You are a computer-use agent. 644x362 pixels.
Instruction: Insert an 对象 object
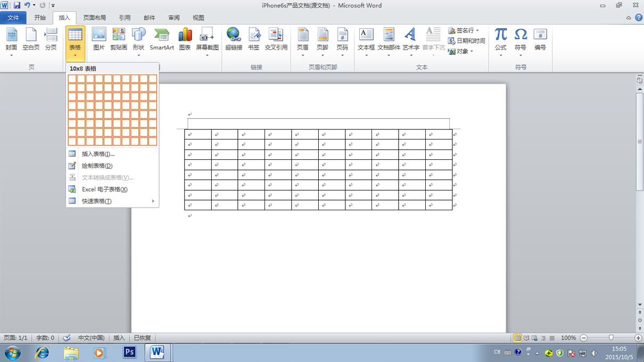pos(460,51)
